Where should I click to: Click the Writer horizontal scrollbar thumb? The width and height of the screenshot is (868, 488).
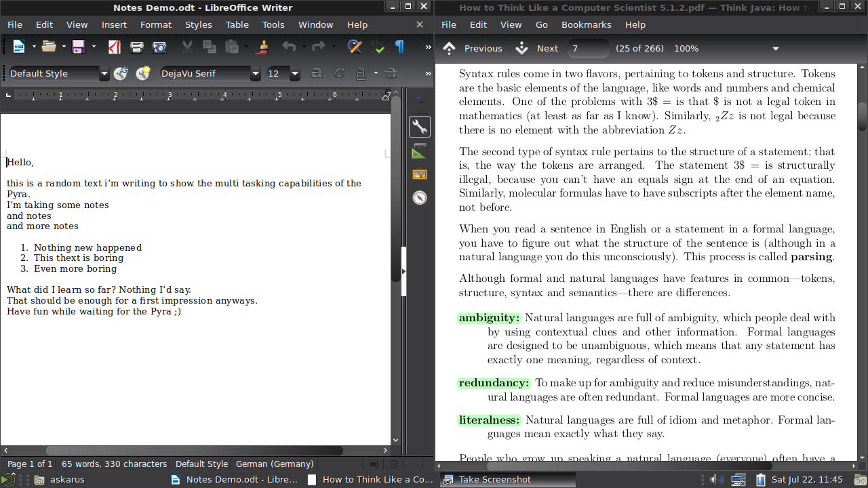[x=194, y=451]
